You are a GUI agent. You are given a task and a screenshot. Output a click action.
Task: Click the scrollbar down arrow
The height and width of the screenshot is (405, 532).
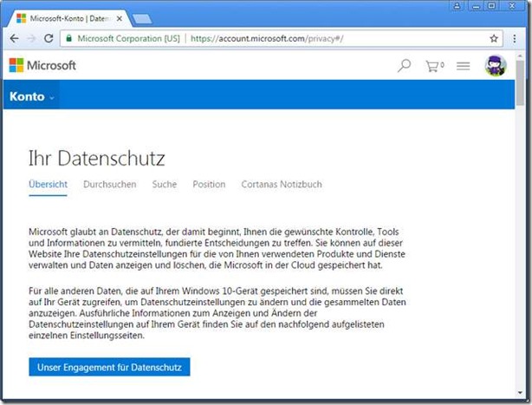coord(520,393)
